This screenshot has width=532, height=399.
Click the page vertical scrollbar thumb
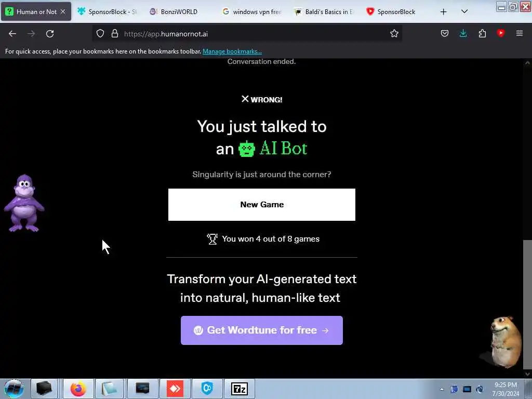click(527, 304)
